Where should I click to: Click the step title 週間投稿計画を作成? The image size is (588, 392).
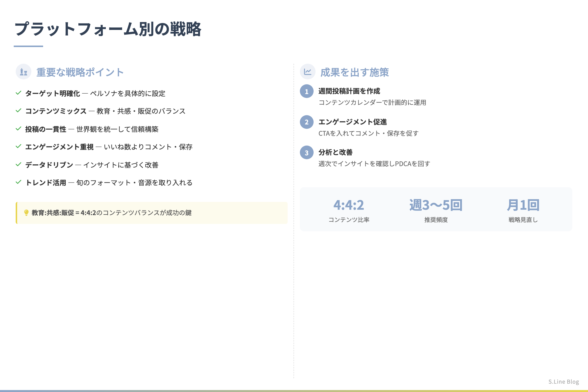point(349,91)
